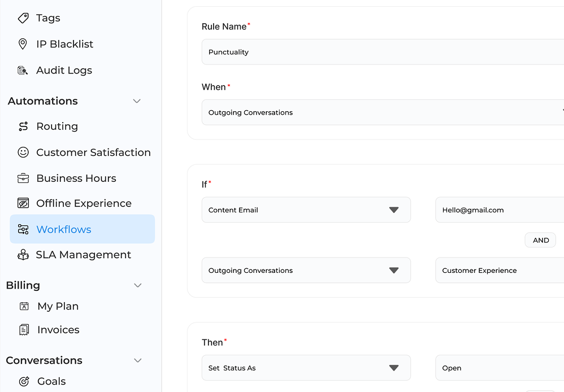The width and height of the screenshot is (564, 392).
Task: Open Audit Logs
Action: (x=64, y=70)
